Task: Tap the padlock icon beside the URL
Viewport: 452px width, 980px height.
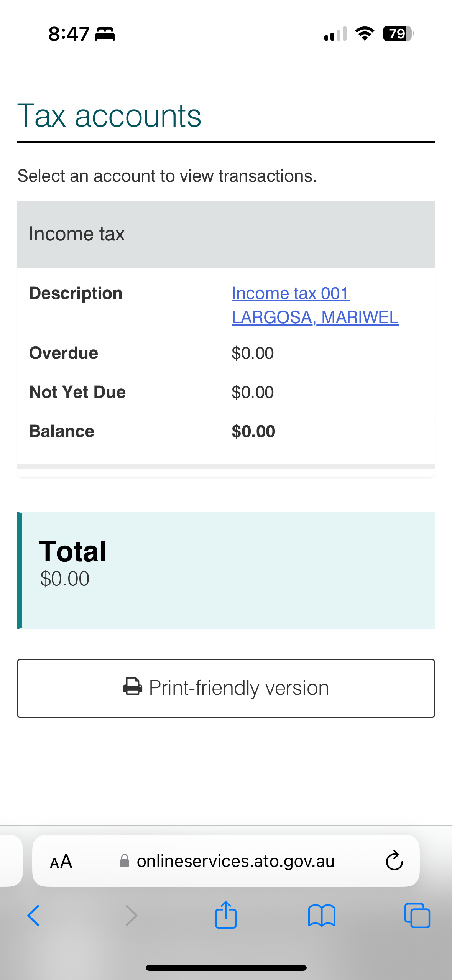Action: [x=125, y=861]
